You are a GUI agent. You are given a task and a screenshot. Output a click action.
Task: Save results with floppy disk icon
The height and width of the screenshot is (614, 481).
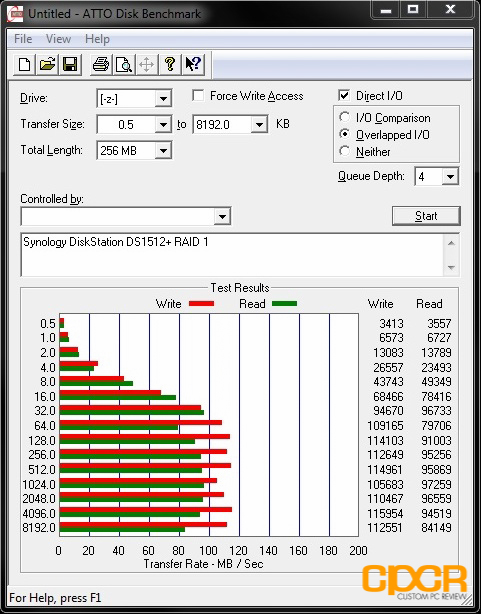pyautogui.click(x=70, y=64)
